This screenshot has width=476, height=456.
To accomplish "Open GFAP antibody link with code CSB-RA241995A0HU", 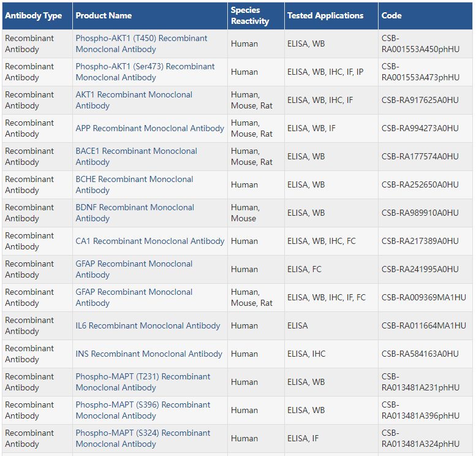I will tap(134, 264).
